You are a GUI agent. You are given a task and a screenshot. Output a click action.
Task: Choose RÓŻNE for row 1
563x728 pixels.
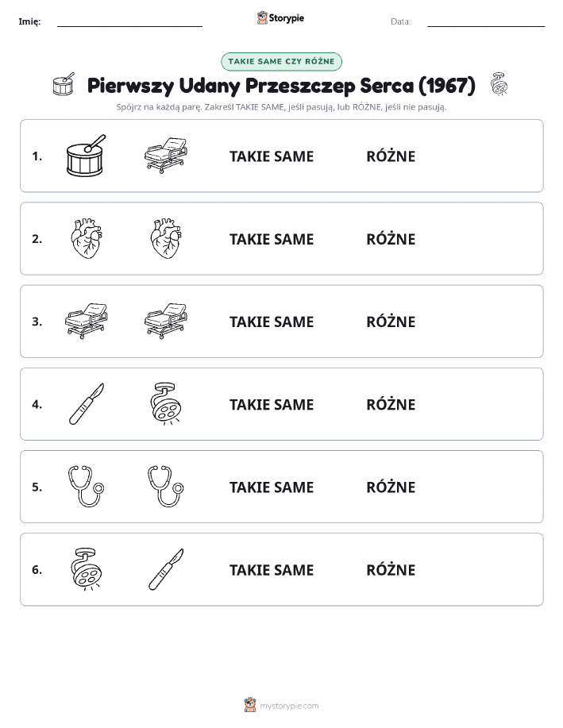(x=391, y=156)
